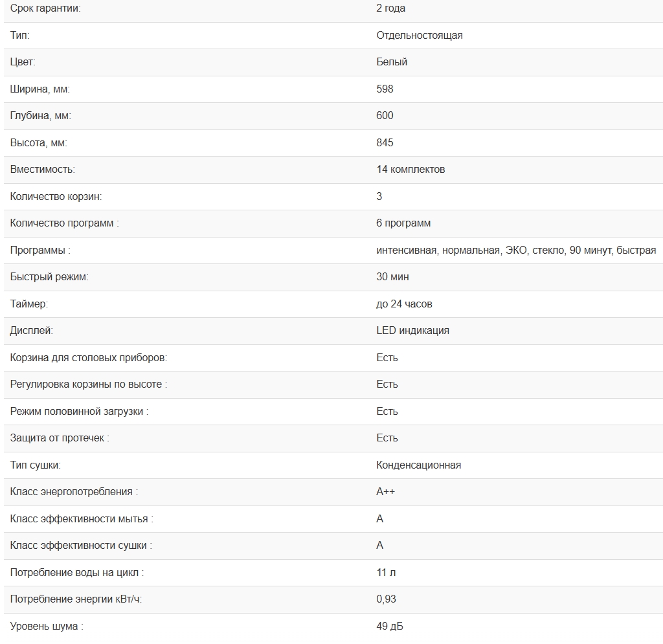This screenshot has width=663, height=644.
Task: Click the "Режим половинной загрузки" label
Action: point(79,412)
